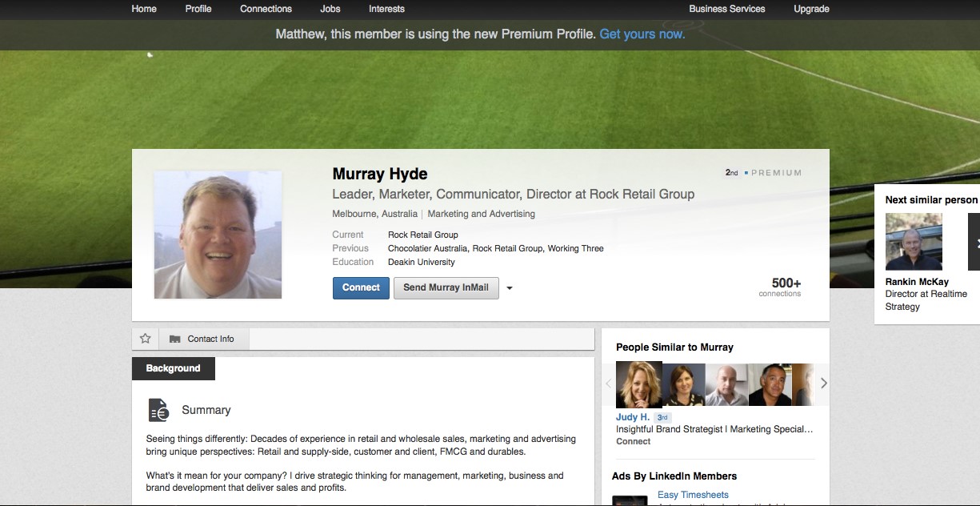Click Connect under Judy H.
The image size is (980, 506).
634,441
